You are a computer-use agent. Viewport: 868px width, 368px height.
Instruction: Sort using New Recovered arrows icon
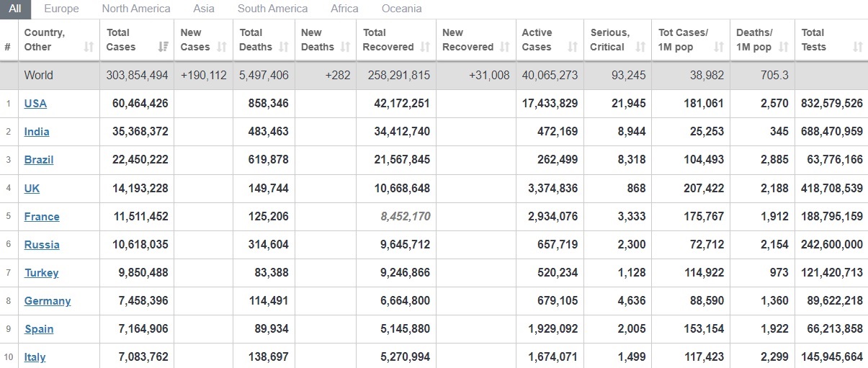coord(504,47)
